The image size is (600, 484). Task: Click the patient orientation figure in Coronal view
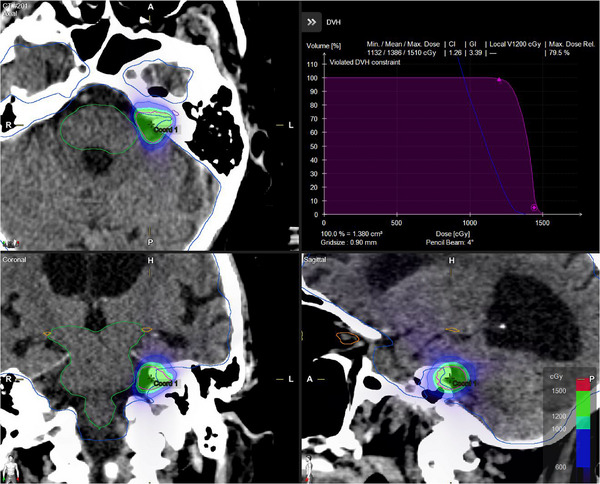(12, 468)
